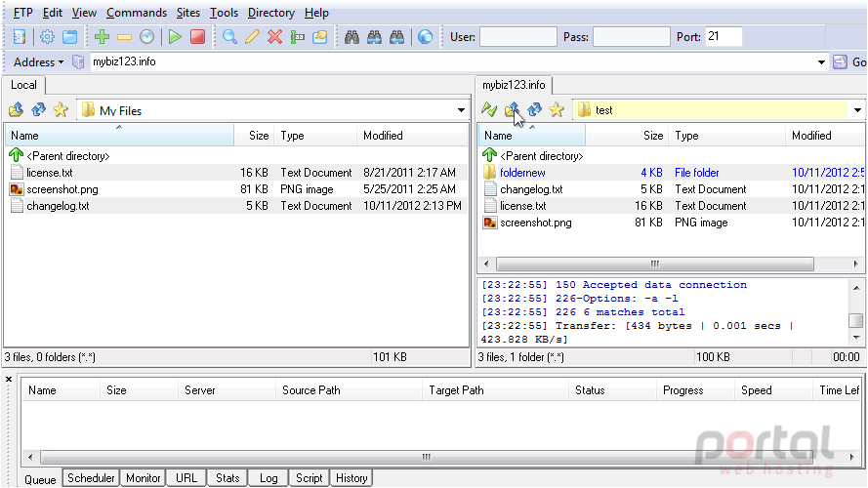Click the Port input field

(x=723, y=37)
